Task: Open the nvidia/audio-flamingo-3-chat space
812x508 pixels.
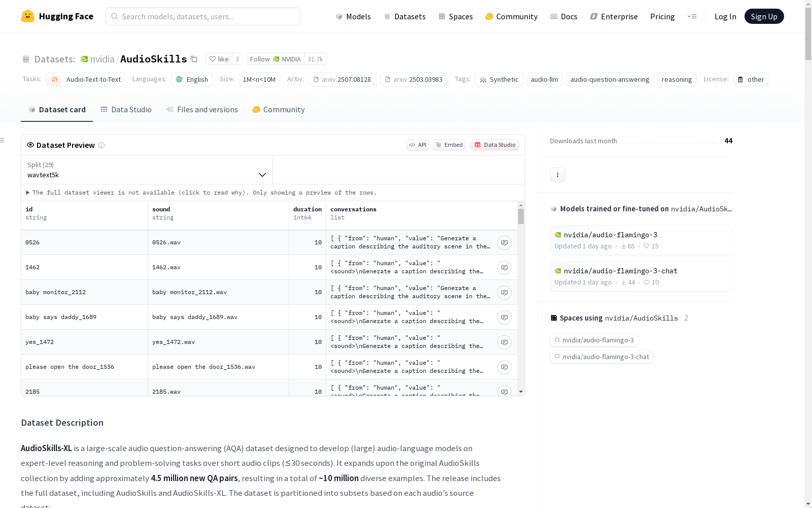Action: pos(602,357)
